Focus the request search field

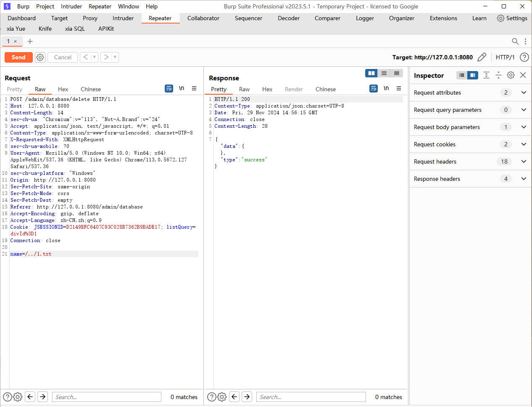(107, 397)
